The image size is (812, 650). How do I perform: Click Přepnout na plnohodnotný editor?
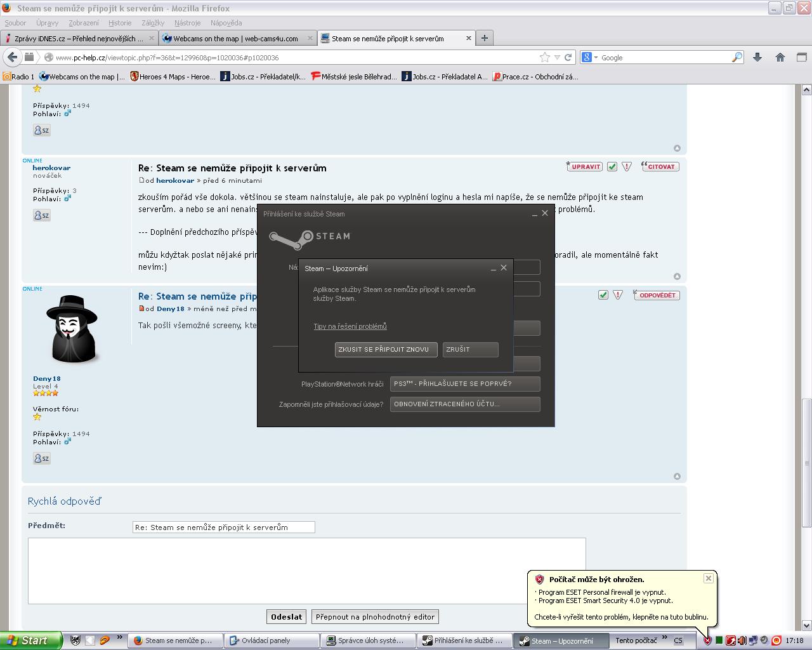[375, 617]
